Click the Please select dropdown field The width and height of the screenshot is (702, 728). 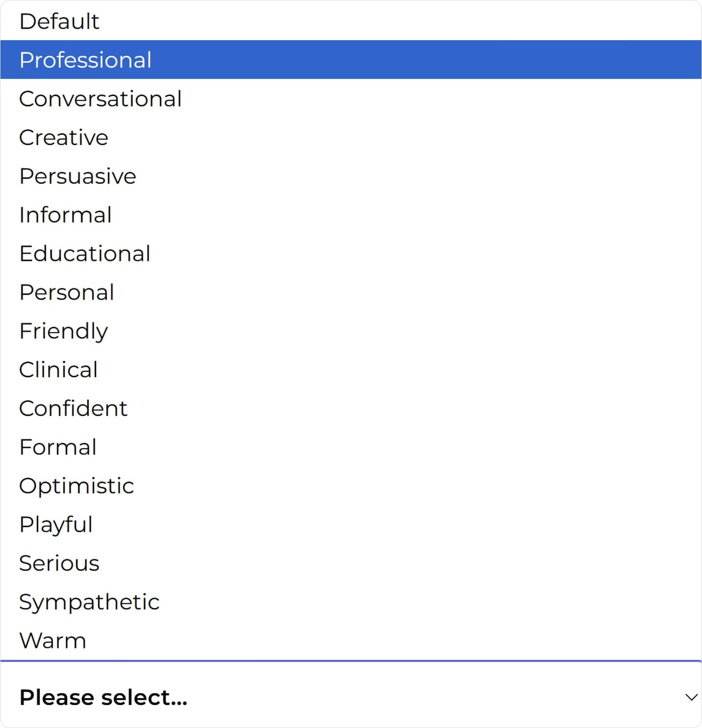tap(343, 697)
